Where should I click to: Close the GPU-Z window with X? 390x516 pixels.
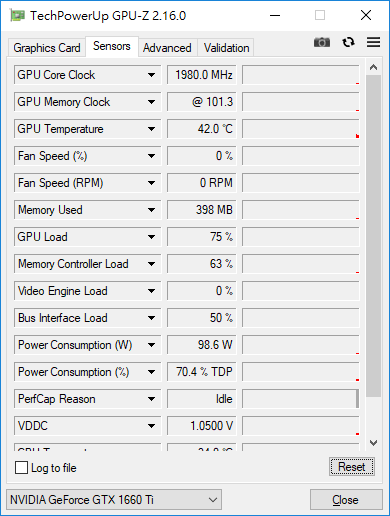[366, 15]
